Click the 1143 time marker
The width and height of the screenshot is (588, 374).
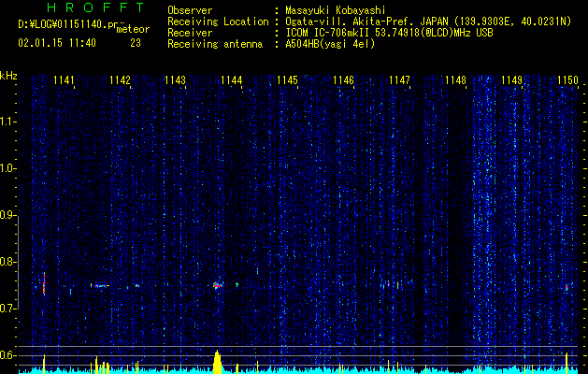[176, 80]
